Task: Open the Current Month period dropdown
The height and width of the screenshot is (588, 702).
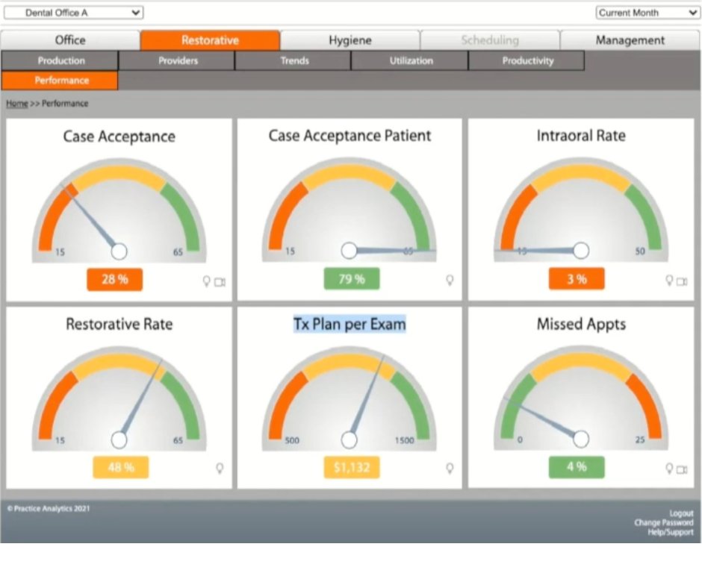Action: [647, 13]
